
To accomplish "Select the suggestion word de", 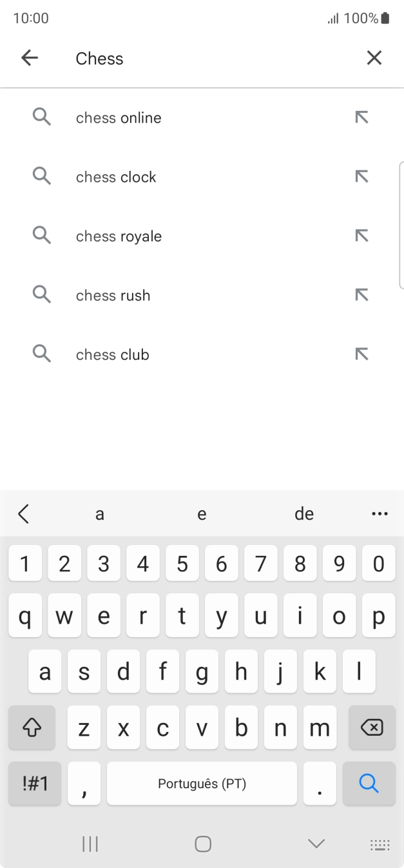I will (x=304, y=513).
